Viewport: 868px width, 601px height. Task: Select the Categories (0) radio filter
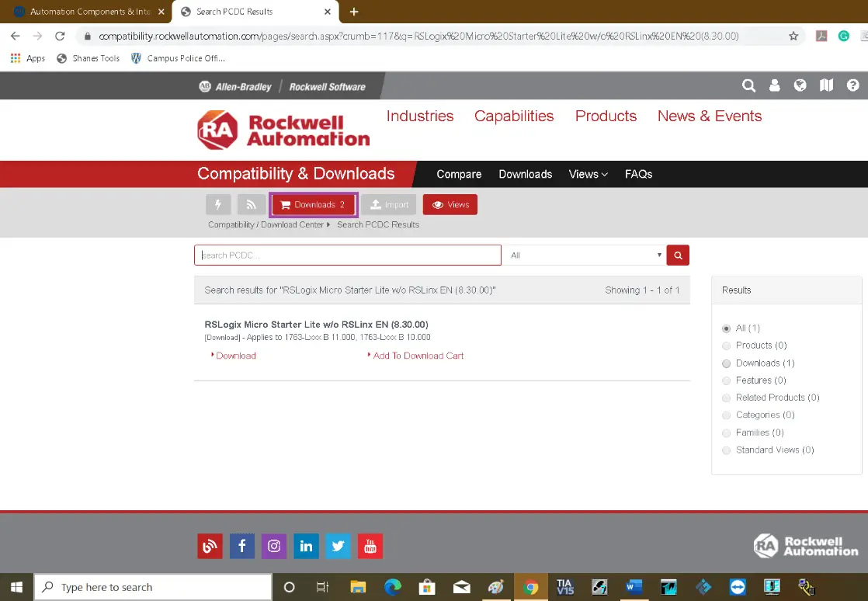click(x=726, y=415)
